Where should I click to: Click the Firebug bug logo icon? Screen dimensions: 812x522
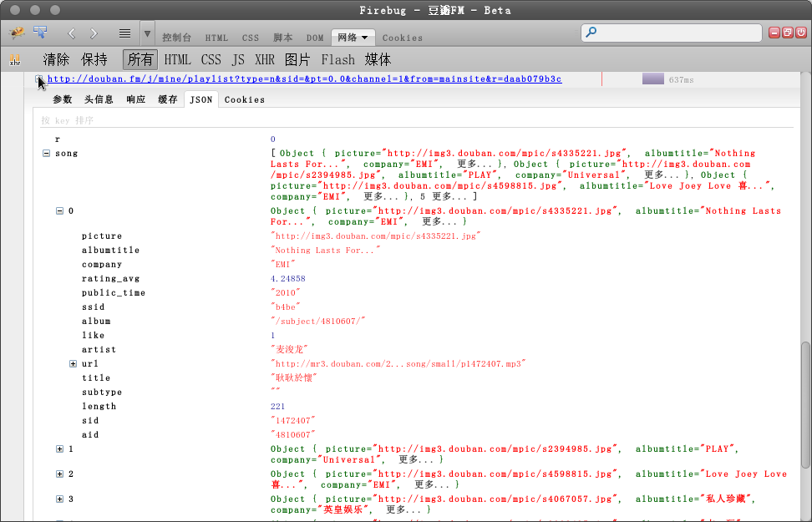coord(17,33)
